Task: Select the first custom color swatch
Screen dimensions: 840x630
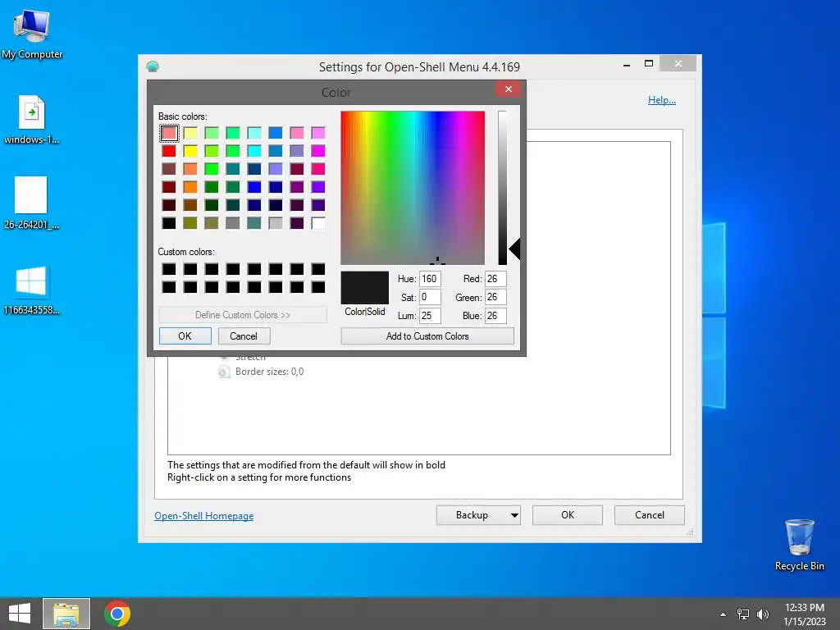Action: point(169,269)
